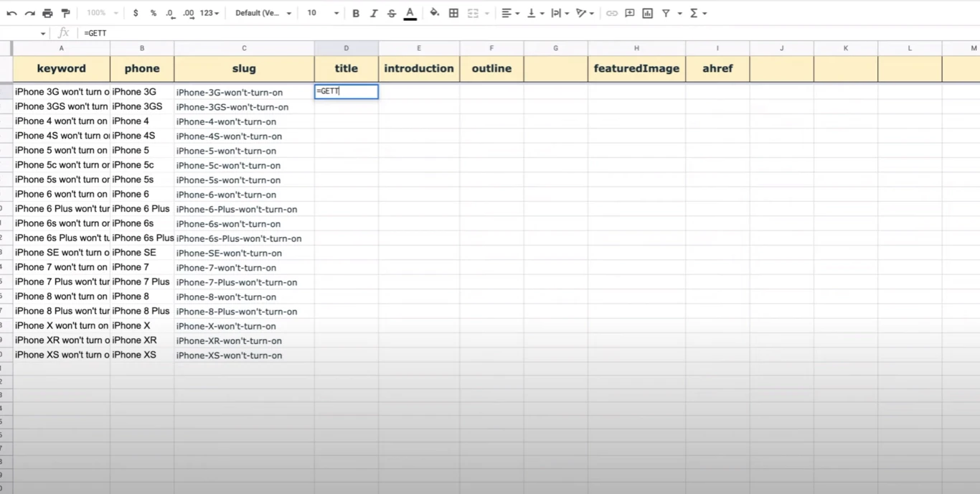Open the Default font family dropdown
The image size is (980, 494).
point(263,13)
